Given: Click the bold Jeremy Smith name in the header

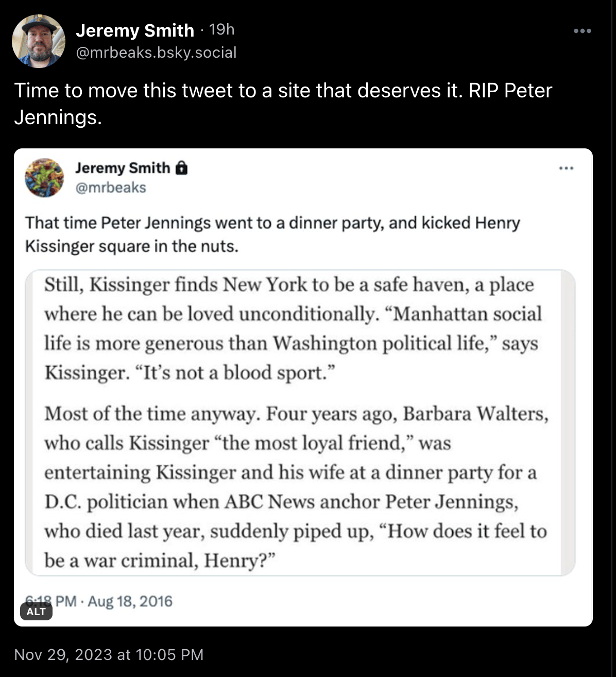Looking at the screenshot, I should pyautogui.click(x=135, y=30).
